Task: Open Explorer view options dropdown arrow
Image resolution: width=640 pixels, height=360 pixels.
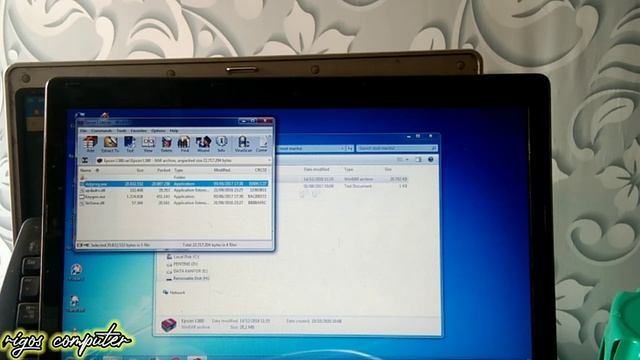Action: point(407,160)
